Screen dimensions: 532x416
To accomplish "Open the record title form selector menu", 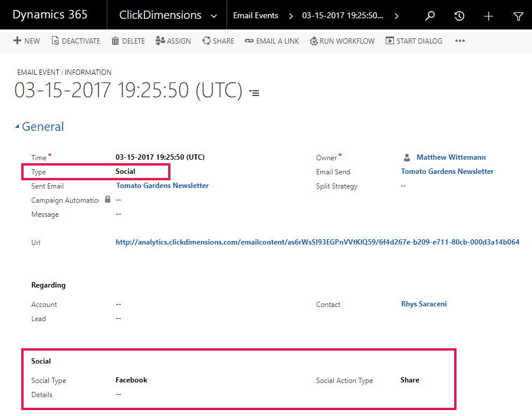I will coord(254,93).
